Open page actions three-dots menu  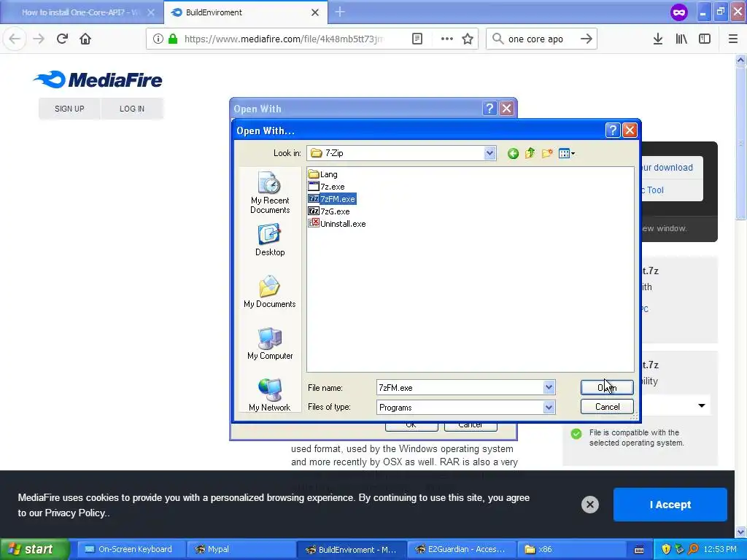coord(447,39)
